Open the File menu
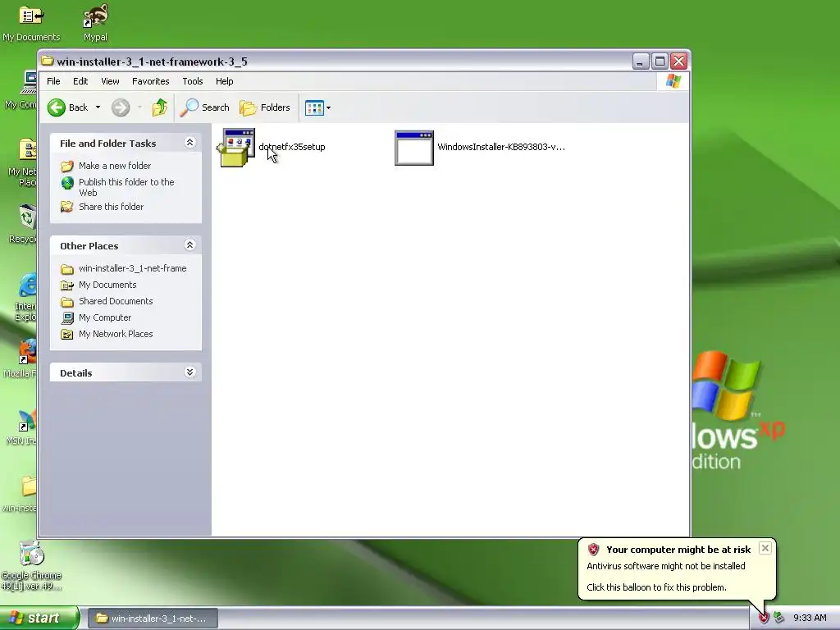Image resolution: width=840 pixels, height=630 pixels. click(x=53, y=81)
